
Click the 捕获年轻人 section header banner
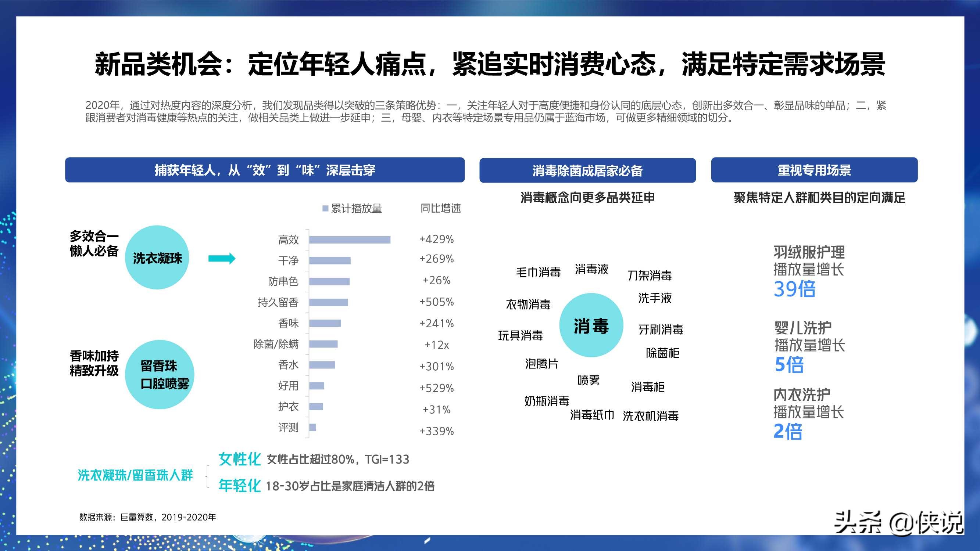pyautogui.click(x=265, y=170)
